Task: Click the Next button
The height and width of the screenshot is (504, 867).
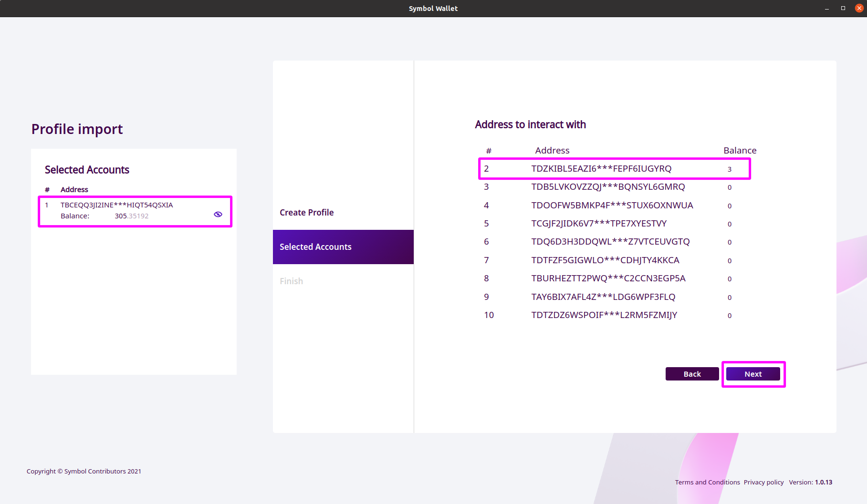Action: (x=753, y=374)
